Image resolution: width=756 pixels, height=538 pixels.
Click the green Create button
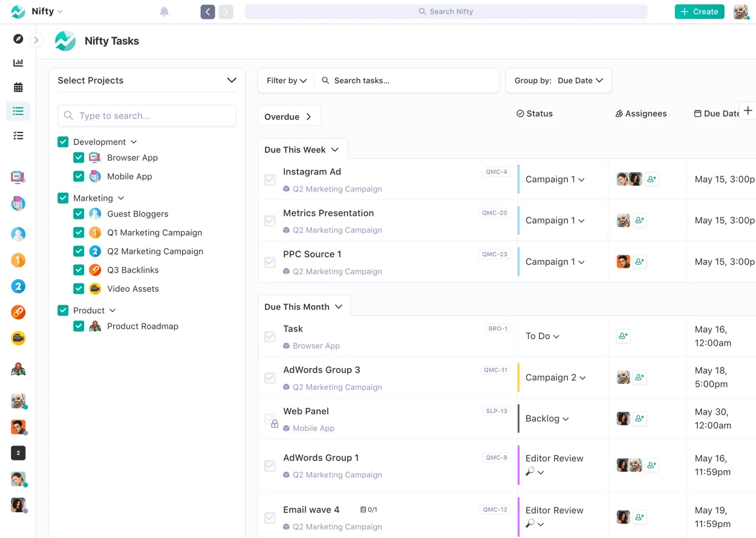(699, 11)
